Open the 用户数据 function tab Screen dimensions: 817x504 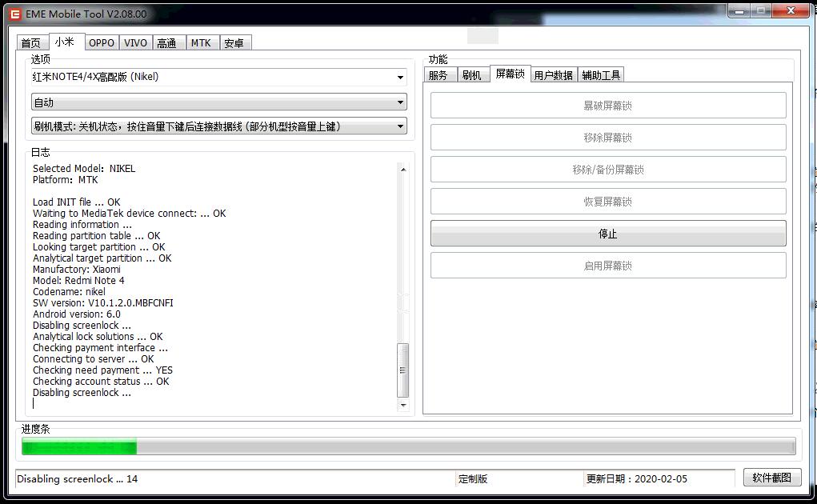coord(554,75)
